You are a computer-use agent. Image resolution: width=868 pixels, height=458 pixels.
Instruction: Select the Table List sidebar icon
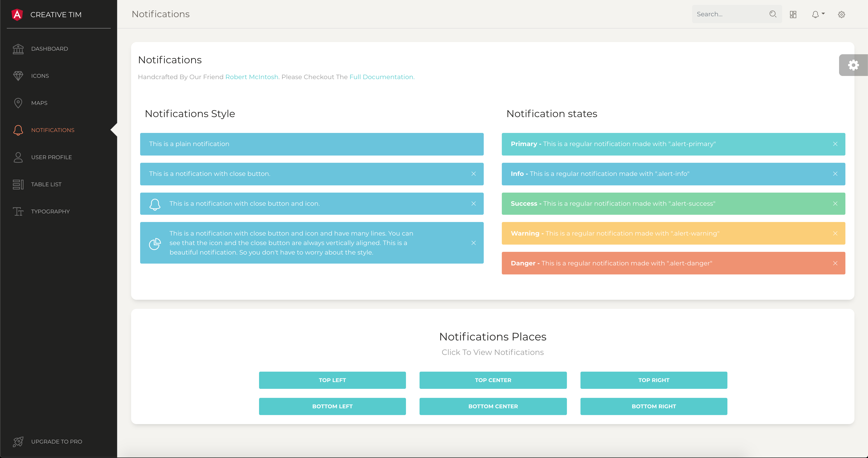pyautogui.click(x=18, y=184)
